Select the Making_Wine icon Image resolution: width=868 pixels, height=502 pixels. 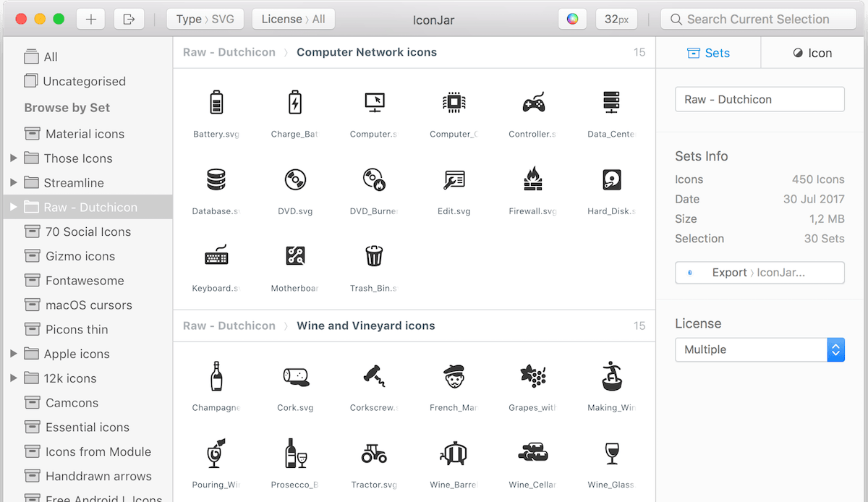(x=612, y=375)
